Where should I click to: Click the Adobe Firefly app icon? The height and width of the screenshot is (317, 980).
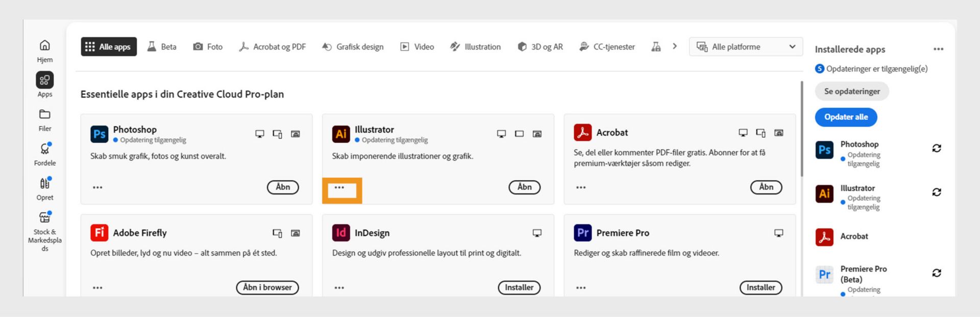pos(100,232)
